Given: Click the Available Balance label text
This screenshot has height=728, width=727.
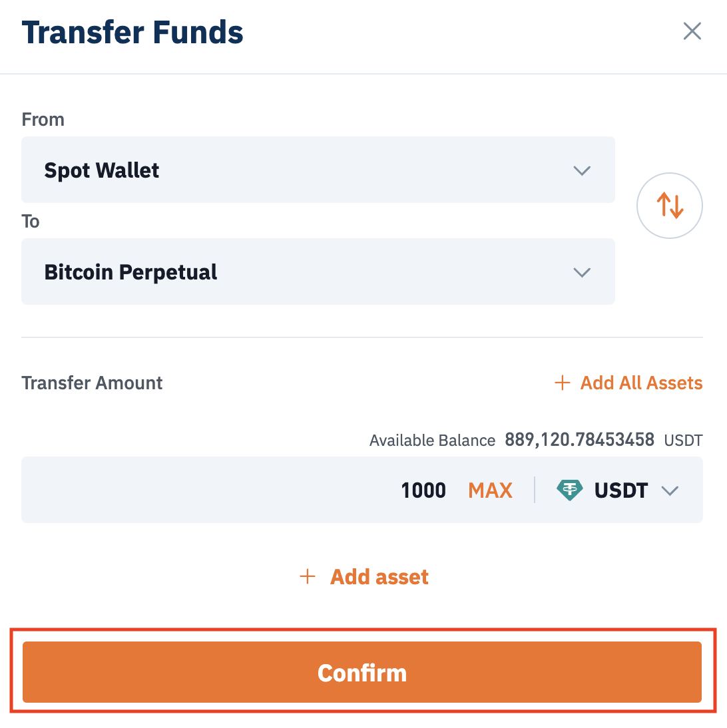Looking at the screenshot, I should [433, 440].
